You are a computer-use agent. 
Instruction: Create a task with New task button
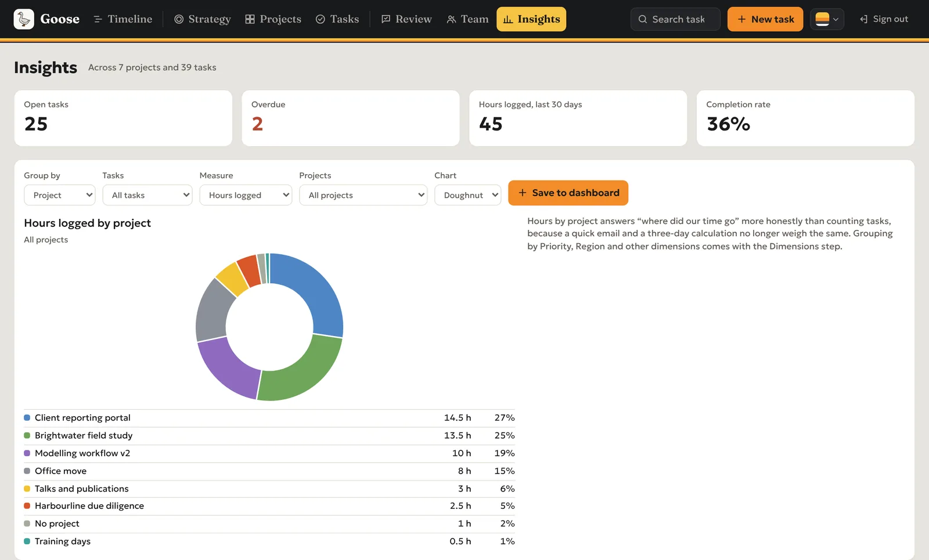pyautogui.click(x=765, y=19)
